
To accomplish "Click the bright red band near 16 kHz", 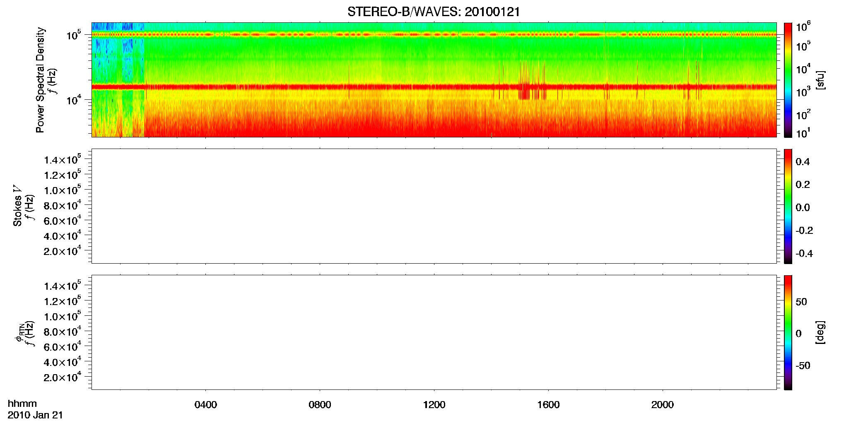I will pos(434,87).
